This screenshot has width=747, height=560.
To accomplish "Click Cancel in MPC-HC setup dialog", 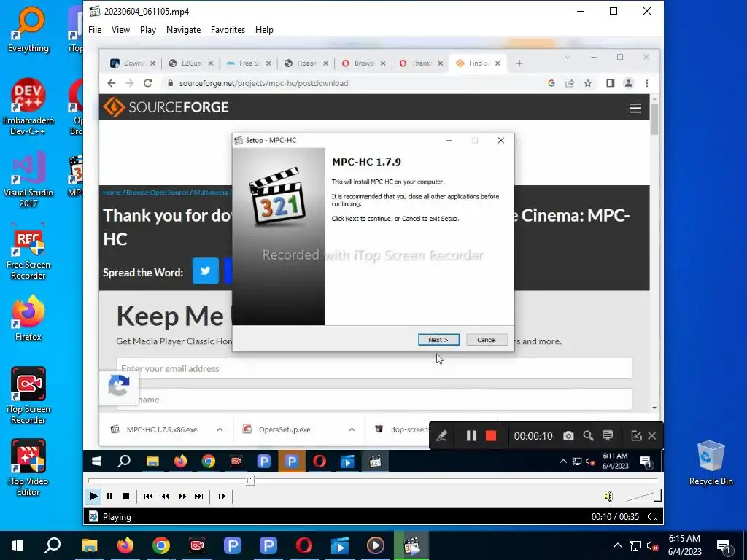I will pos(487,340).
